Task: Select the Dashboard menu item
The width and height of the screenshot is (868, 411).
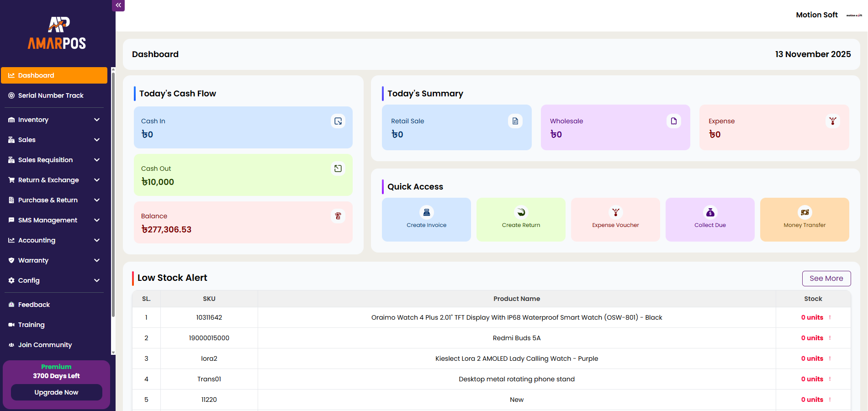Action: pyautogui.click(x=54, y=75)
